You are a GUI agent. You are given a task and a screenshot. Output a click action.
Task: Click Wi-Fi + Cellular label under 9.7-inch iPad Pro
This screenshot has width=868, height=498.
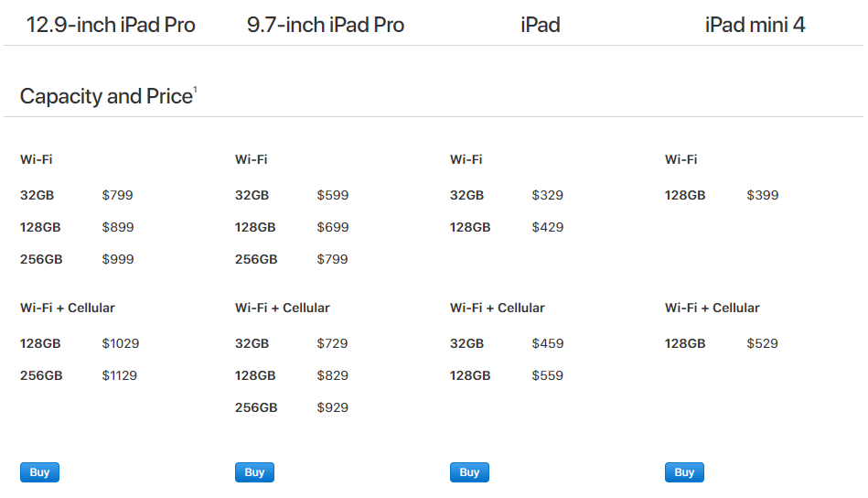(x=283, y=308)
